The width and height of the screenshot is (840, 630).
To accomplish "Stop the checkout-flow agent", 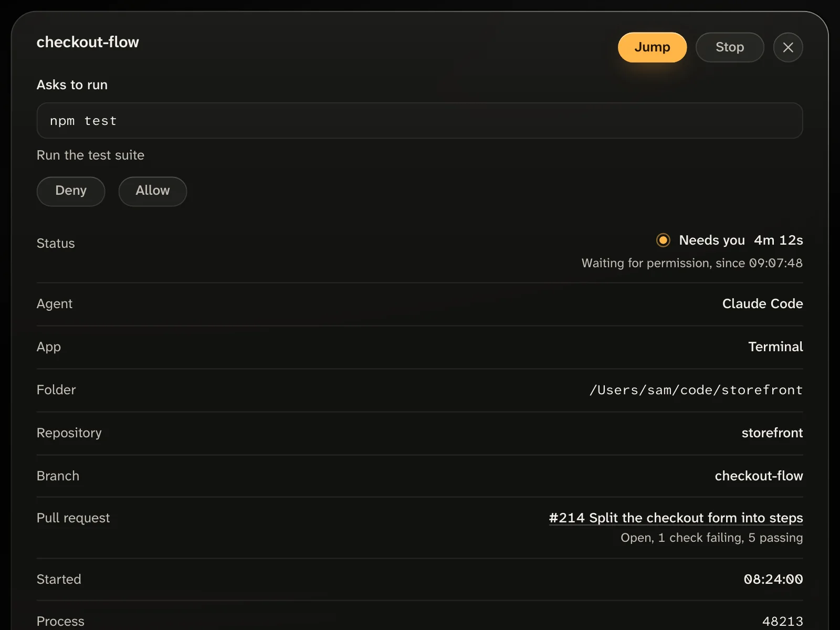I will [x=730, y=47].
